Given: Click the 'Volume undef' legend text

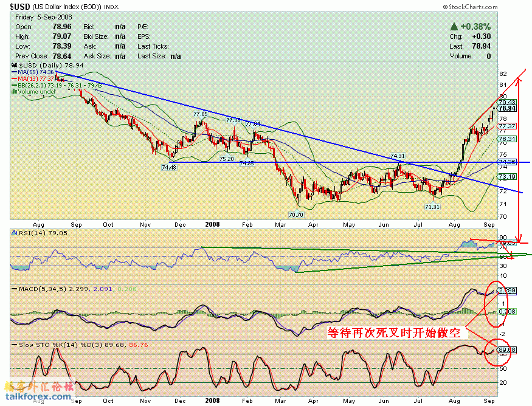Looking at the screenshot, I should [x=37, y=92].
